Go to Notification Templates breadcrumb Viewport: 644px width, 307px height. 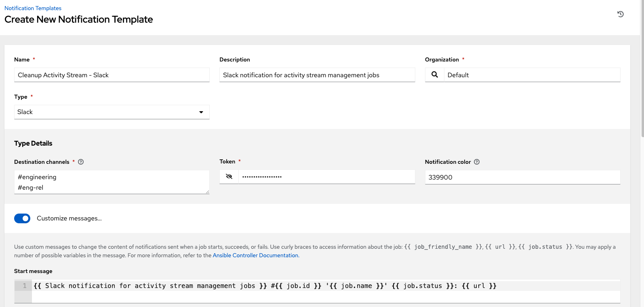[x=33, y=8]
